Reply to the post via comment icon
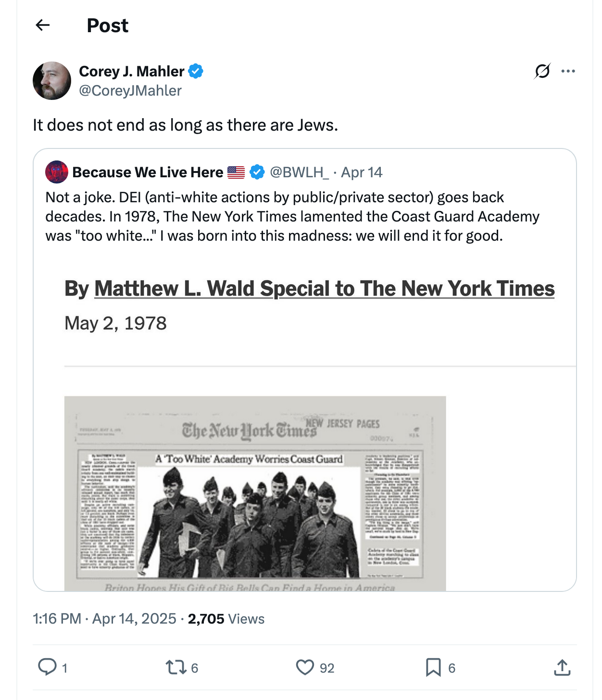The height and width of the screenshot is (700, 602). 49,667
